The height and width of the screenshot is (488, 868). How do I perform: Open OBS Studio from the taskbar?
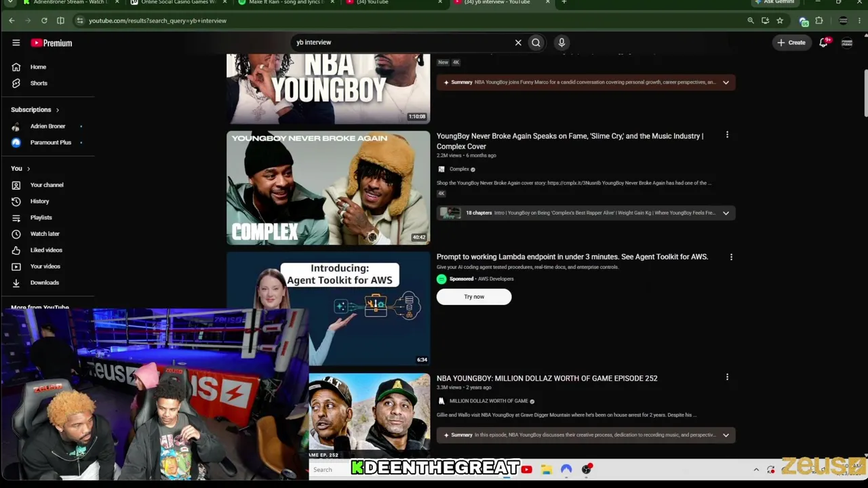[587, 469]
